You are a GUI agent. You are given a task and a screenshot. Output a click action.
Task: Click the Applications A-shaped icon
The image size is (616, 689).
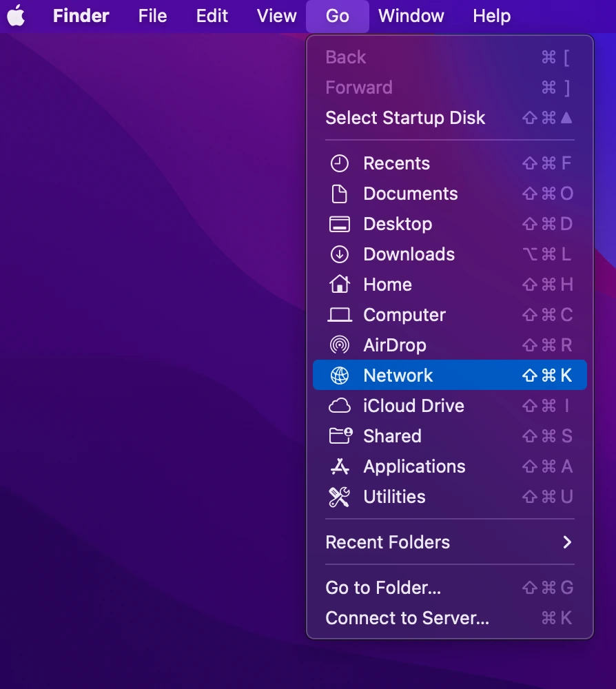(339, 466)
